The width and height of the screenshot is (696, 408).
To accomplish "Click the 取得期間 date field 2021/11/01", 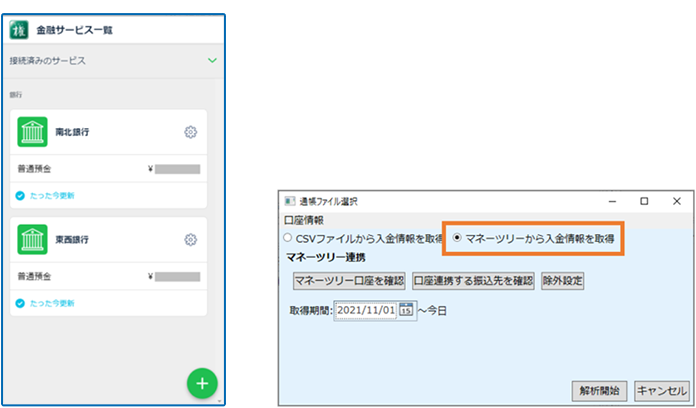I will [365, 310].
